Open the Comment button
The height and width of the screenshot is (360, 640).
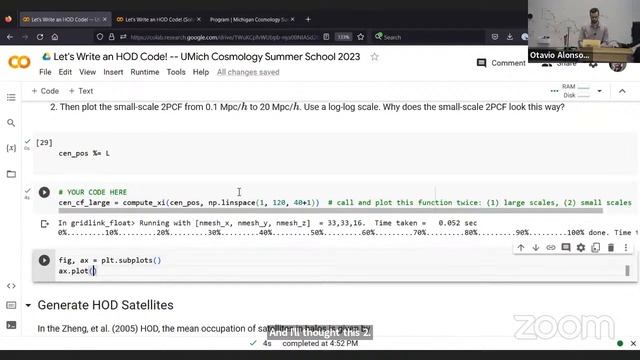click(x=502, y=63)
